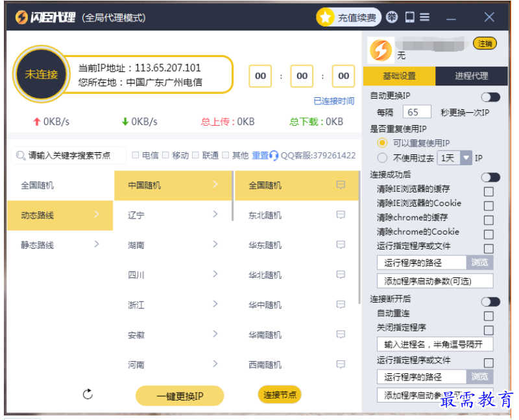Enable 清除chrome的缓存 checkbox

(x=489, y=220)
